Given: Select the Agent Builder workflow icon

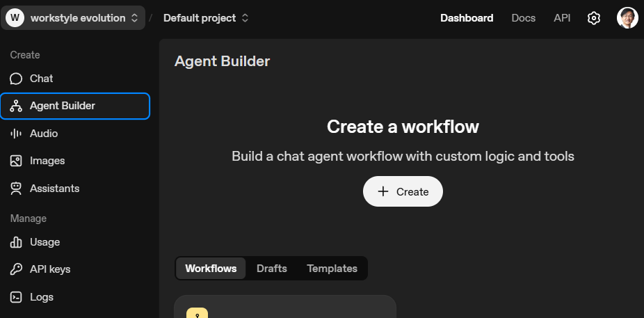Looking at the screenshot, I should coord(16,106).
